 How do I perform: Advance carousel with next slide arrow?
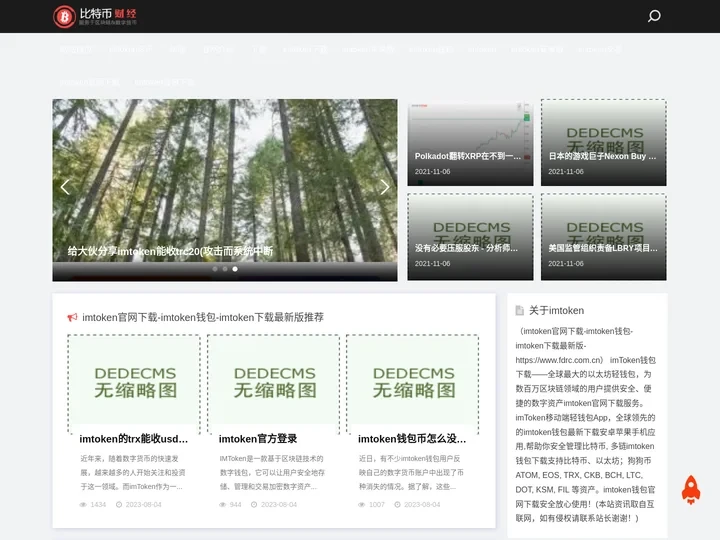pyautogui.click(x=385, y=187)
